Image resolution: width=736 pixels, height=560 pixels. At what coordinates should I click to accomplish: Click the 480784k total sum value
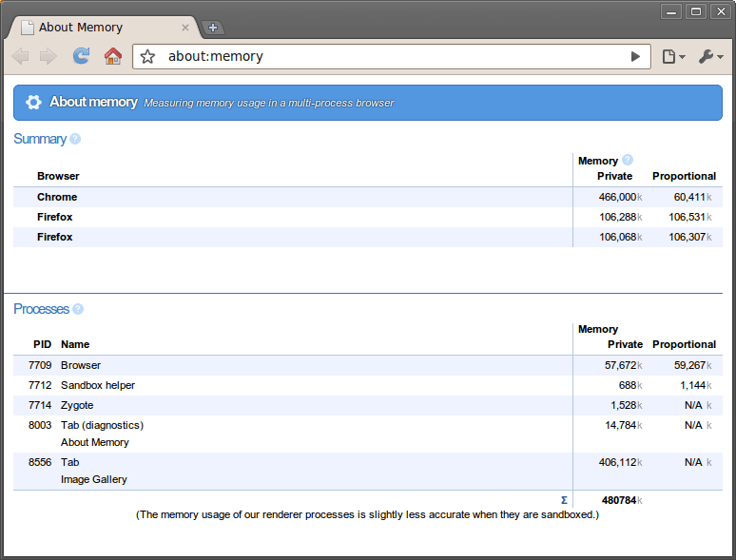622,500
